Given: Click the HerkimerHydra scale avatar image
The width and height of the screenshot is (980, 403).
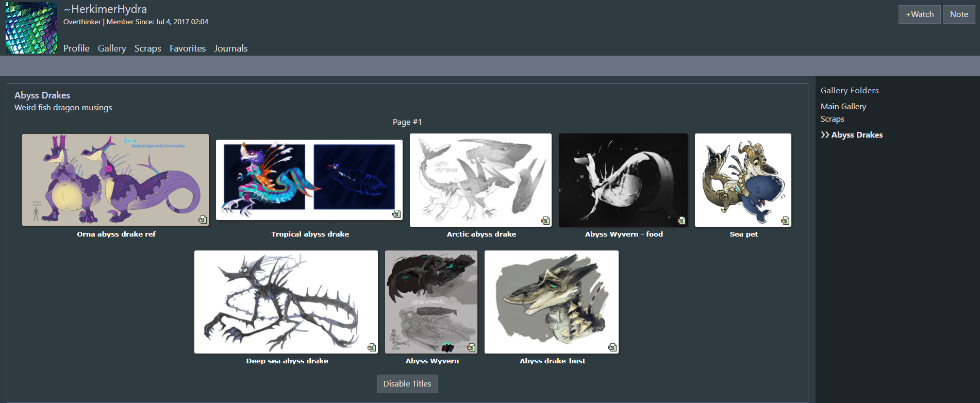Looking at the screenshot, I should coord(31,28).
